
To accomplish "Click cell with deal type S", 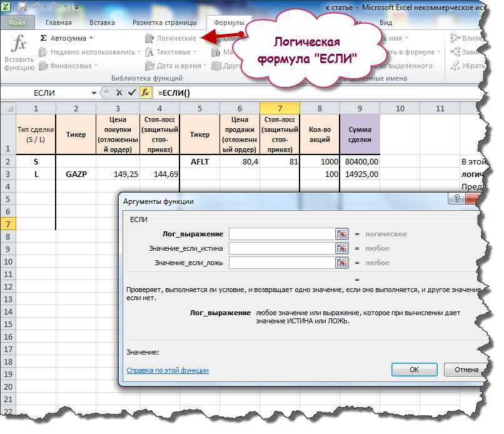I will [x=36, y=162].
